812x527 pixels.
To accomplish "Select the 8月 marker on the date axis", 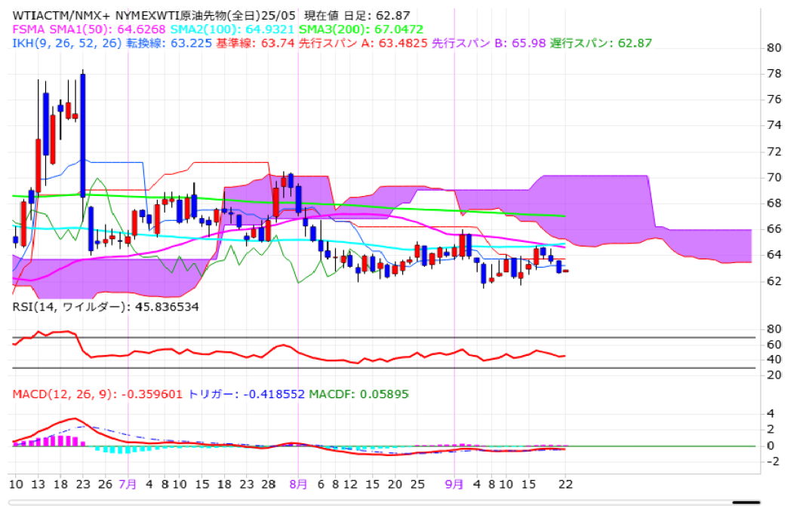I will pos(298,483).
